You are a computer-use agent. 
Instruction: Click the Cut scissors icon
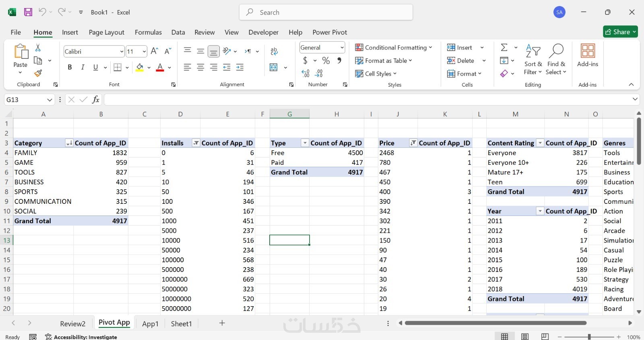[38, 48]
